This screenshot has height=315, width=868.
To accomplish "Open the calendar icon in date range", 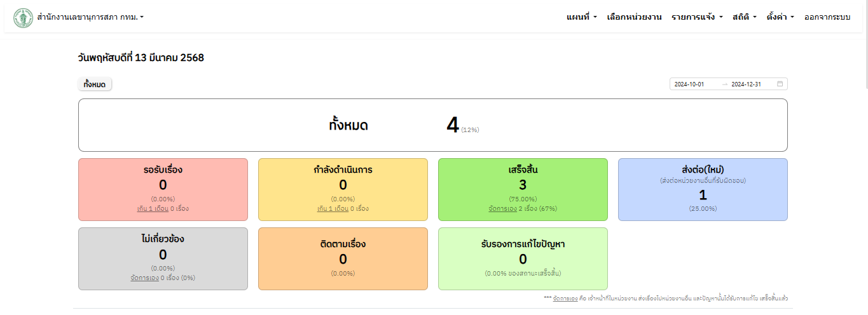I will (x=780, y=84).
